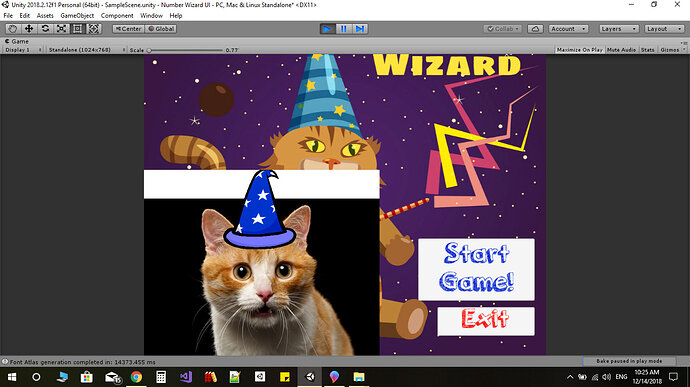Open Sticky Notes from taskbar

tap(285, 377)
